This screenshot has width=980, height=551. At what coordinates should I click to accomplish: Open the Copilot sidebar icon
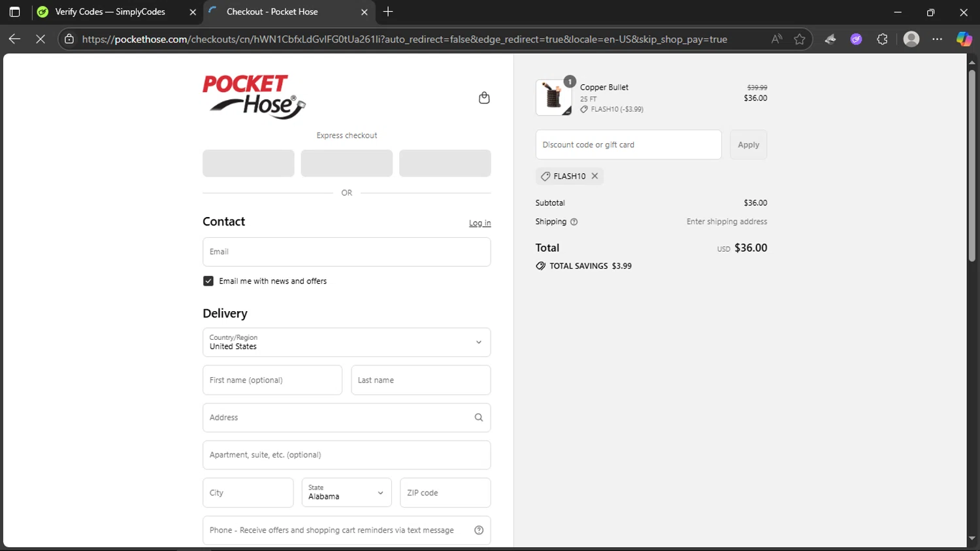(x=964, y=39)
